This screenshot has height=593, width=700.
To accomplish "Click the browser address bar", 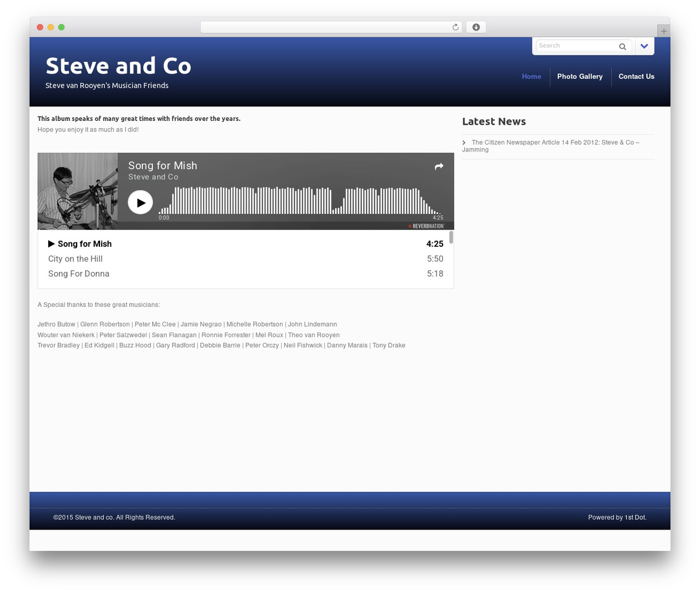I will [331, 27].
